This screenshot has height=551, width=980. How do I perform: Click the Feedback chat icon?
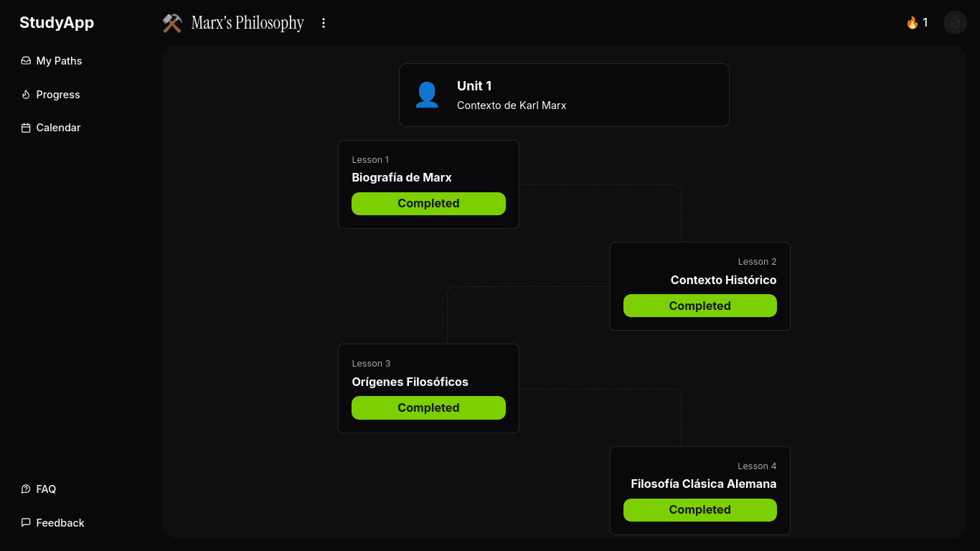pos(26,523)
